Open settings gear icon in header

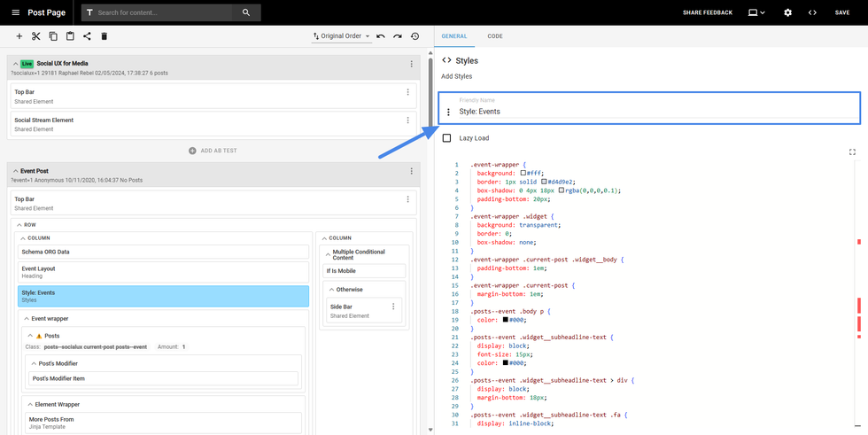[x=787, y=12]
